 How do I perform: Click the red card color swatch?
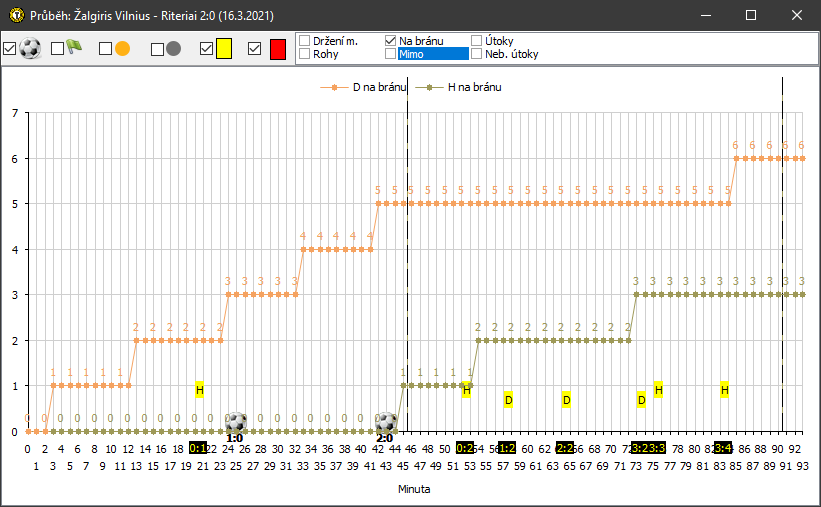pos(277,48)
